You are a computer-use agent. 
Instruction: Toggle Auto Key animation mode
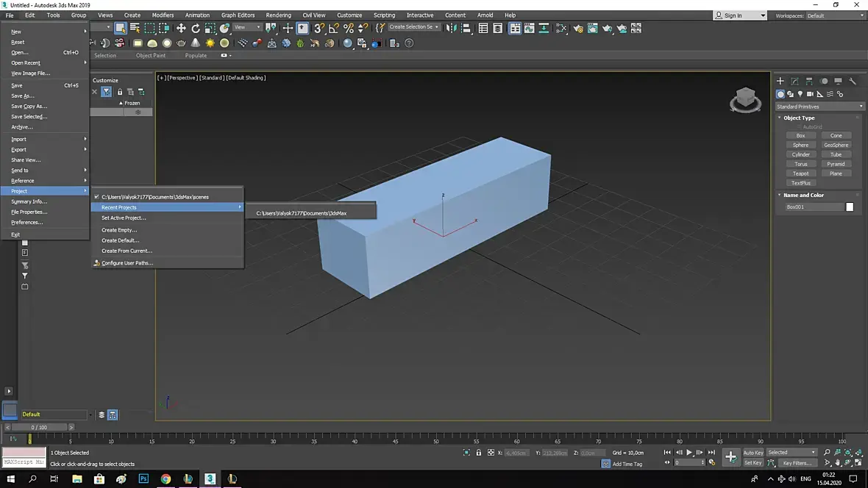point(753,453)
